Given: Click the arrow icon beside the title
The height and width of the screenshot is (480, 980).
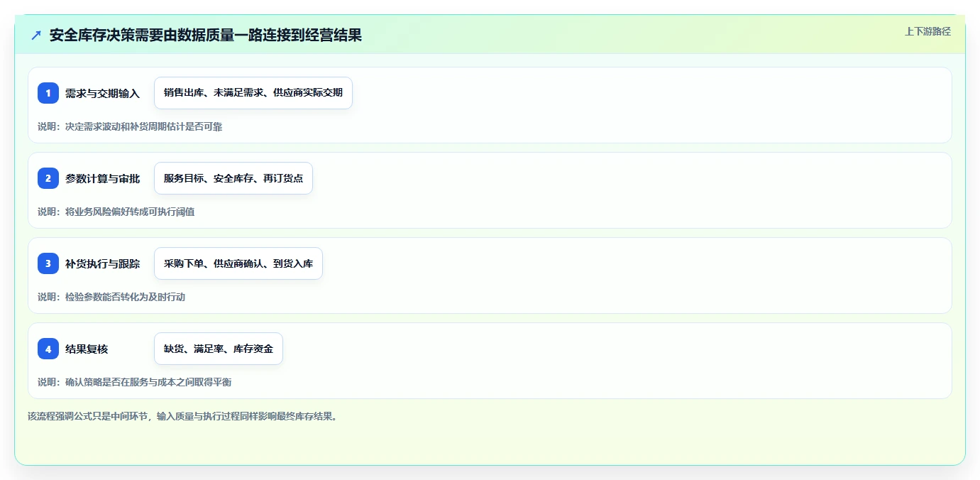Looking at the screenshot, I should coord(36,35).
